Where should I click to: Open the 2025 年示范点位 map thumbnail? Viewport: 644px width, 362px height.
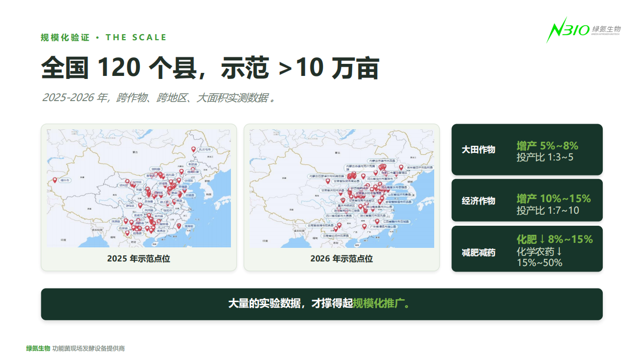pos(139,197)
